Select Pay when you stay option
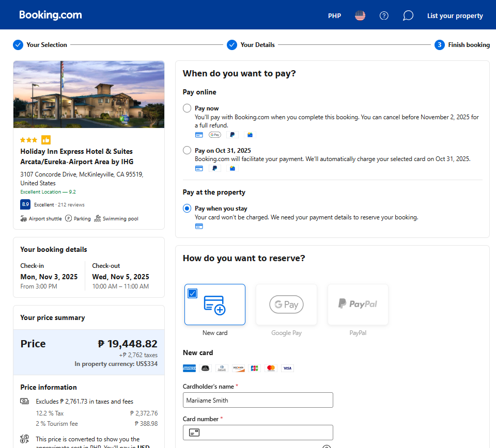The height and width of the screenshot is (448, 496). point(187,209)
